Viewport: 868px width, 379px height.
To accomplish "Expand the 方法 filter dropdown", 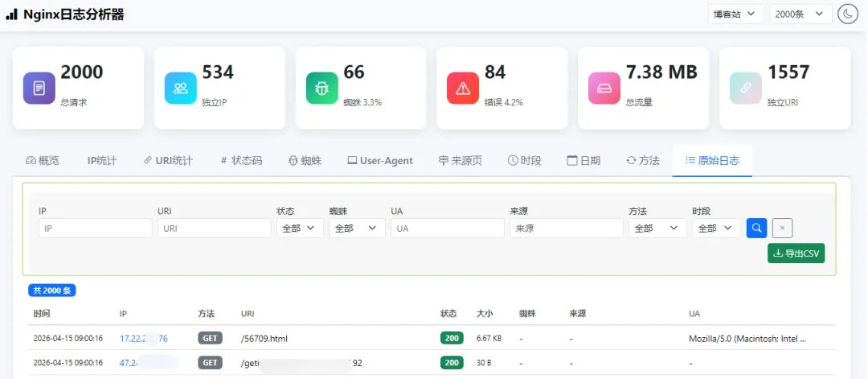I will 657,228.
